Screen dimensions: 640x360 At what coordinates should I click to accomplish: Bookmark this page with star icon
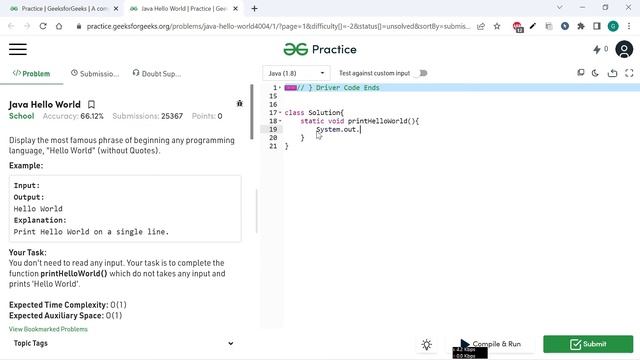[497, 26]
